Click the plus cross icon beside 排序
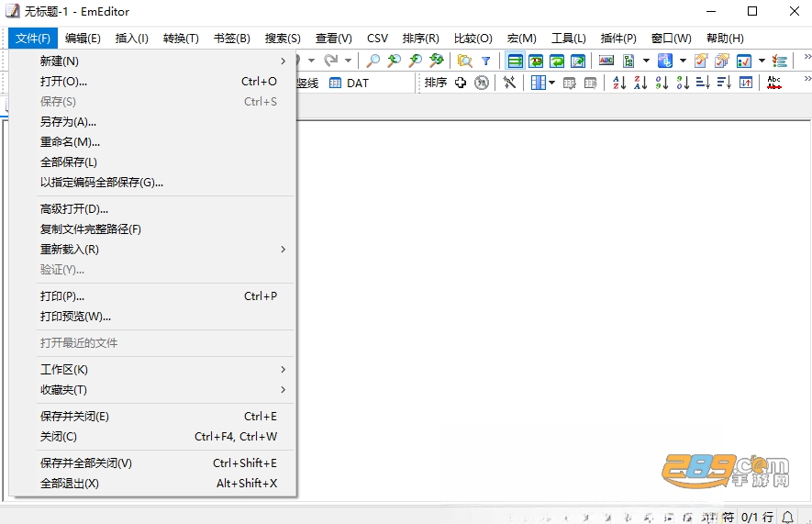 click(x=461, y=83)
